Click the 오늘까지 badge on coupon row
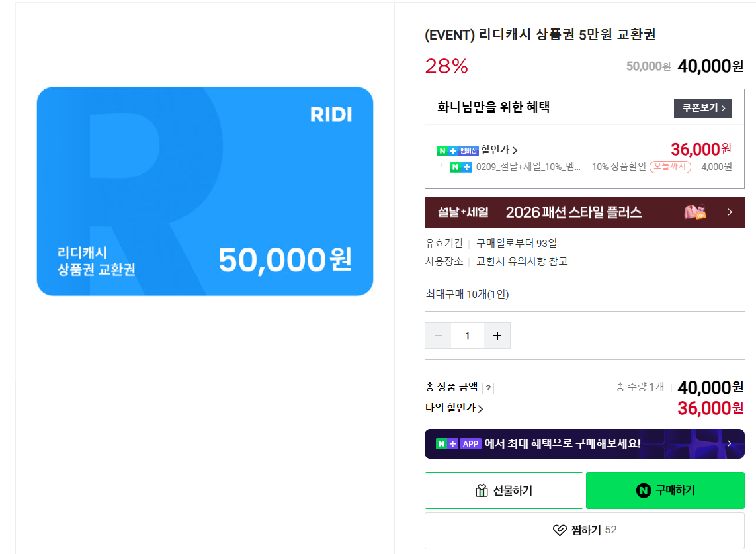This screenshot has height=554, width=756. click(670, 167)
